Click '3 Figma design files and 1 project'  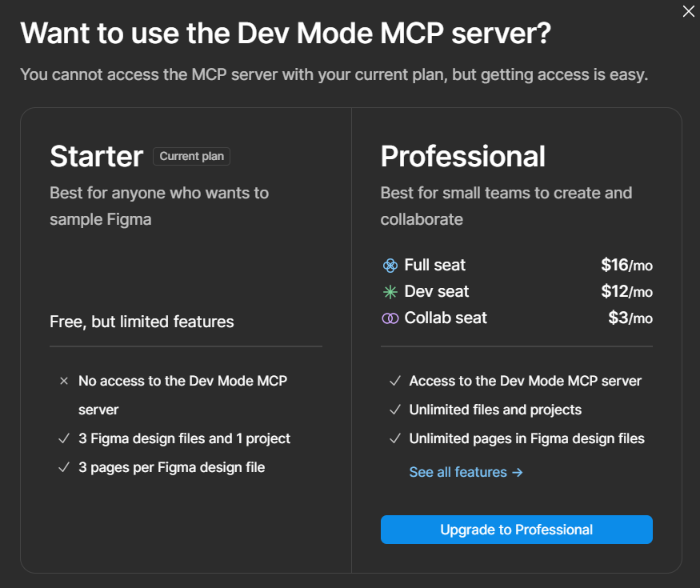click(x=184, y=438)
